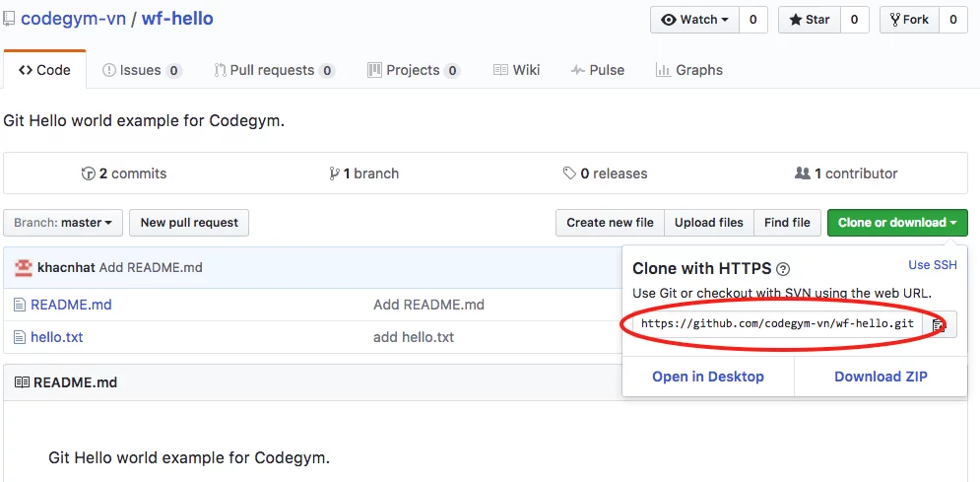Go to the Wiki tab

[516, 70]
